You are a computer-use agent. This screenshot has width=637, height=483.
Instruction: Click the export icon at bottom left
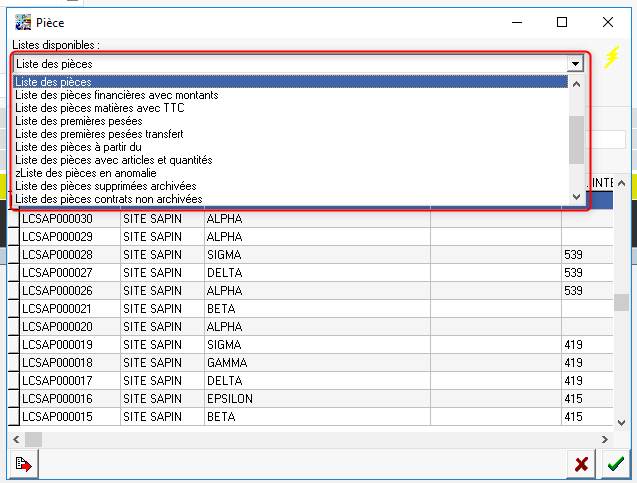[x=22, y=463]
